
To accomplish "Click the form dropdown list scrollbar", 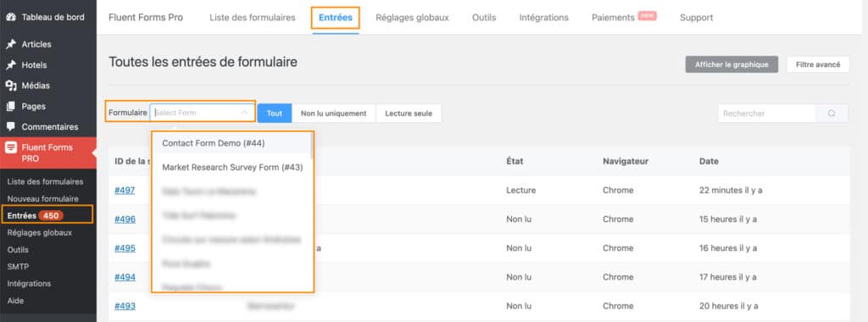I will click(x=313, y=146).
